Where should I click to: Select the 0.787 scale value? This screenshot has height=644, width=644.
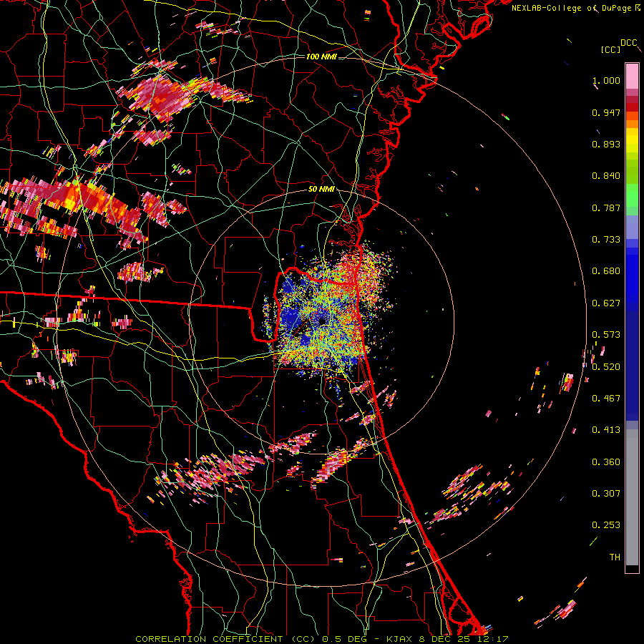pos(606,208)
